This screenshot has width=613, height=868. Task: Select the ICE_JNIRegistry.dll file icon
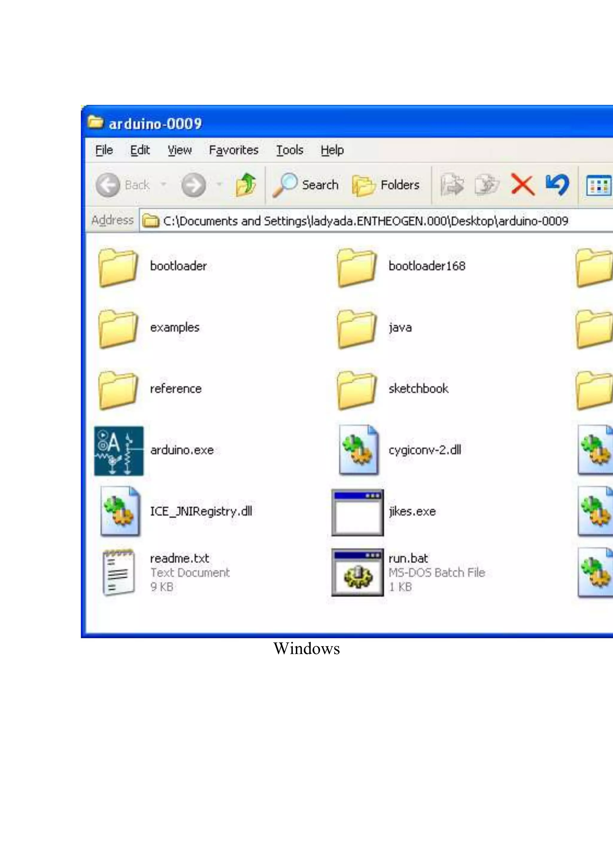[x=120, y=511]
